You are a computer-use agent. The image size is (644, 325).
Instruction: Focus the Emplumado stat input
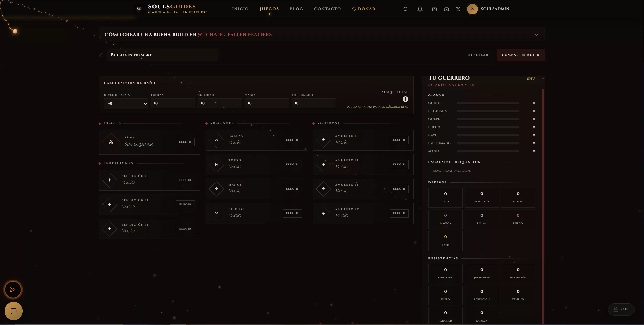314,103
